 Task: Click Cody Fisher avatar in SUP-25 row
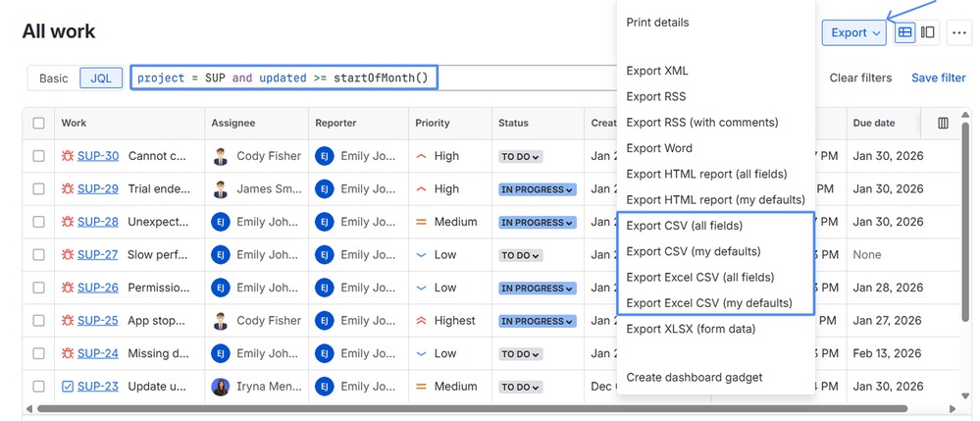pos(220,320)
